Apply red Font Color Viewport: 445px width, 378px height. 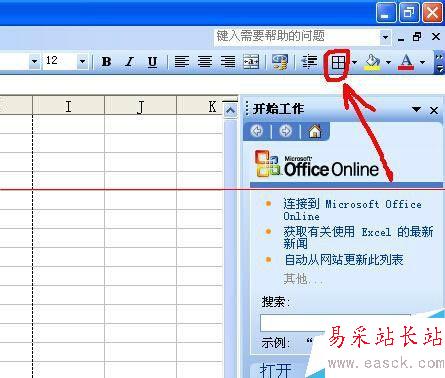tap(406, 62)
